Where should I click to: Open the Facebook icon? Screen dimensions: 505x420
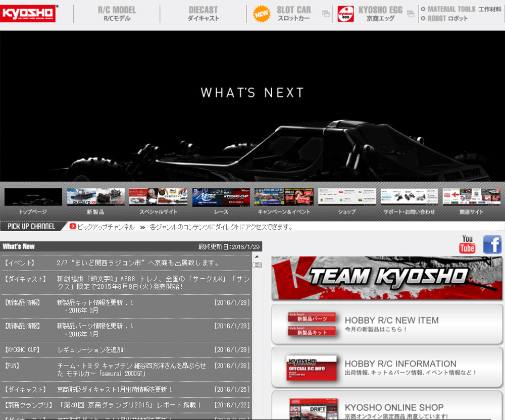[x=492, y=244]
